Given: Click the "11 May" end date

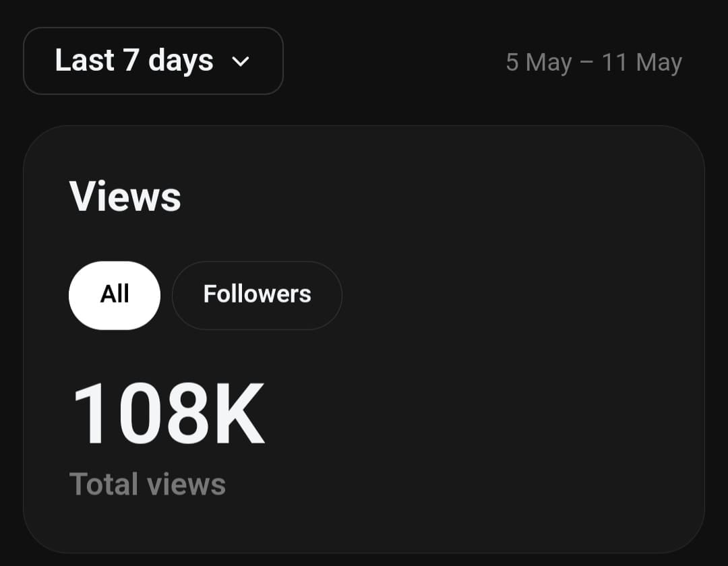Looking at the screenshot, I should pyautogui.click(x=642, y=63).
